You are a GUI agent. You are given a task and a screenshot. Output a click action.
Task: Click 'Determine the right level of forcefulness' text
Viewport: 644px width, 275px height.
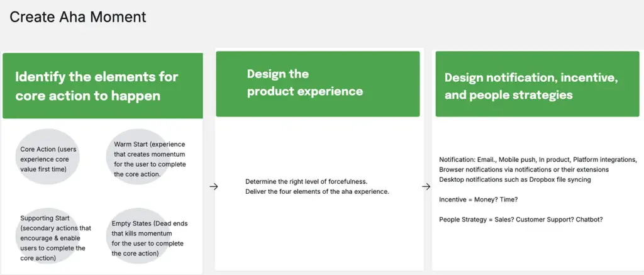pos(308,181)
